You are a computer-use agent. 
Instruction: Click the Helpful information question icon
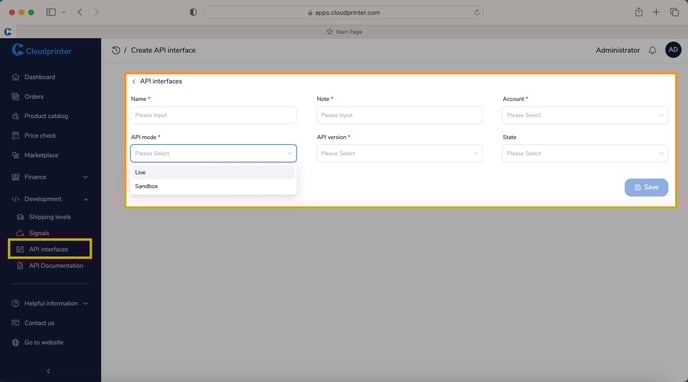tap(16, 303)
